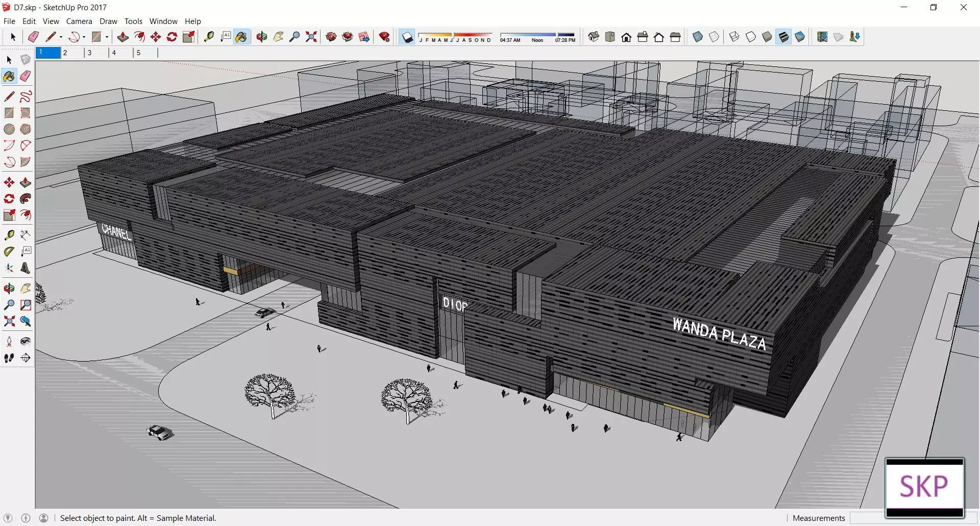Switch to scene tab 5

145,53
